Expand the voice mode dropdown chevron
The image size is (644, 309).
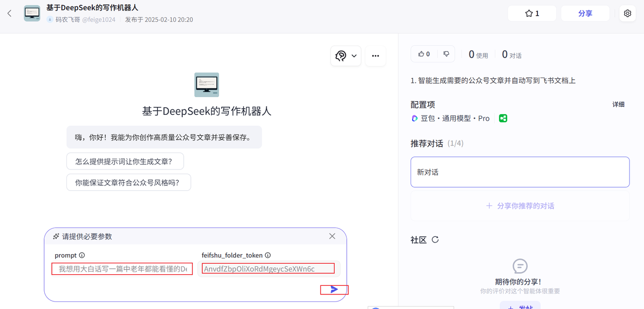pyautogui.click(x=354, y=56)
